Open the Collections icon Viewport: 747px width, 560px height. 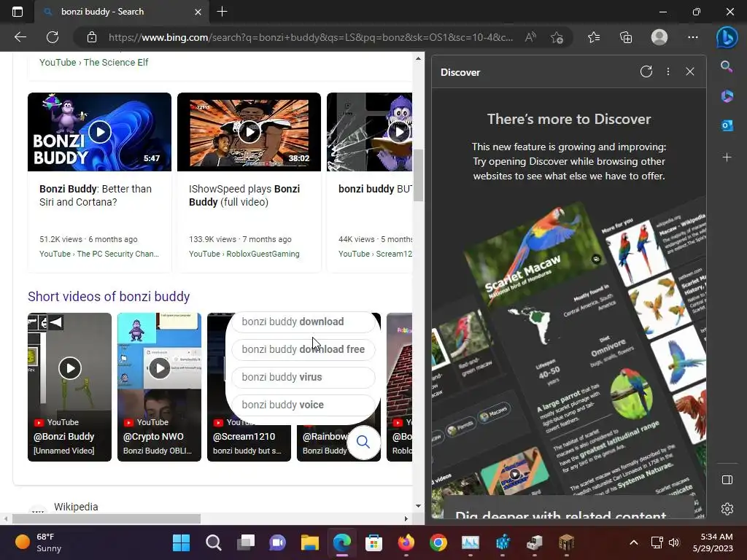626,37
